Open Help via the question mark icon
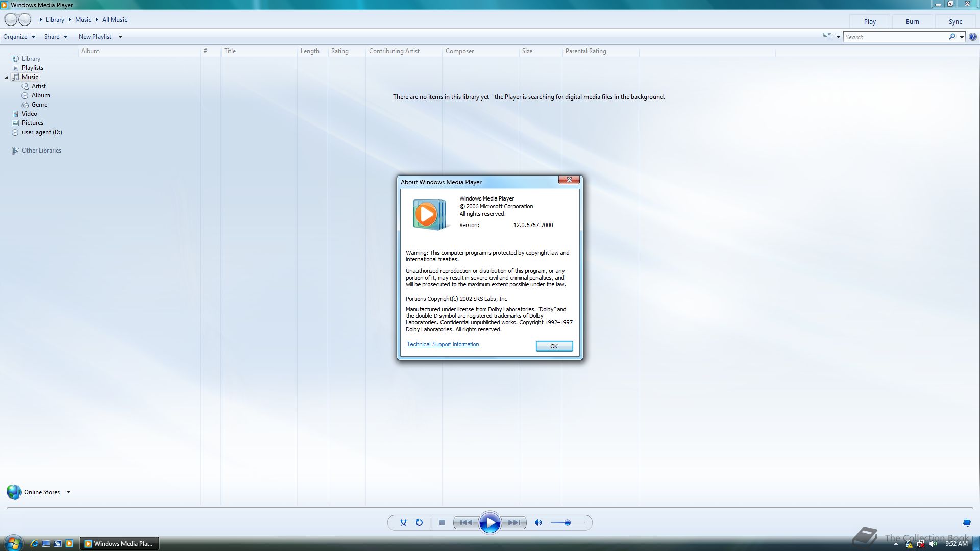The image size is (980, 551). (x=973, y=37)
